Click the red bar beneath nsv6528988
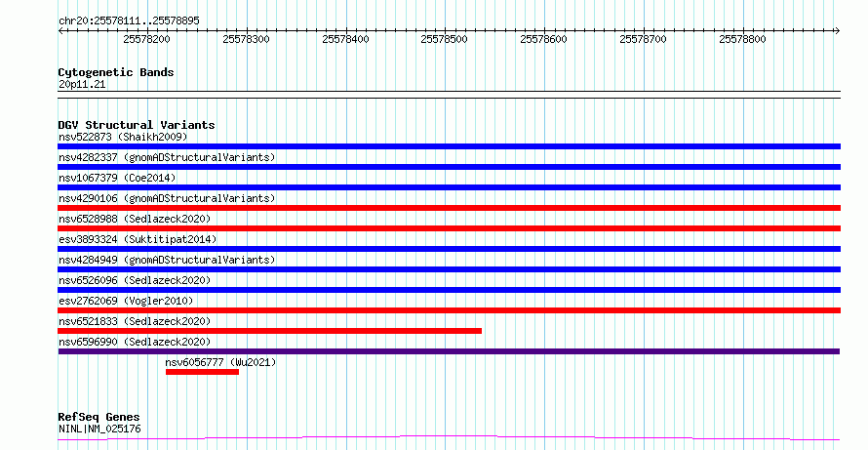This screenshot has width=868, height=450. coord(449,228)
